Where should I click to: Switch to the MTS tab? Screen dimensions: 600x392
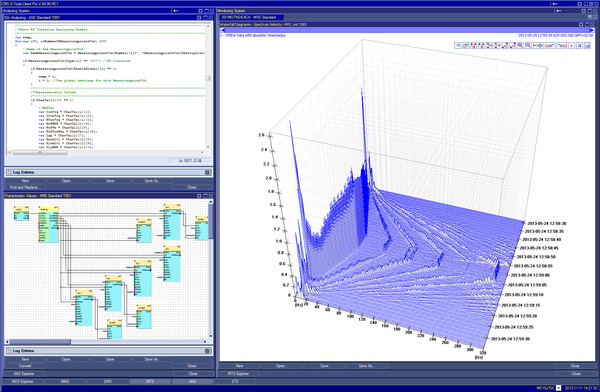coord(150,381)
